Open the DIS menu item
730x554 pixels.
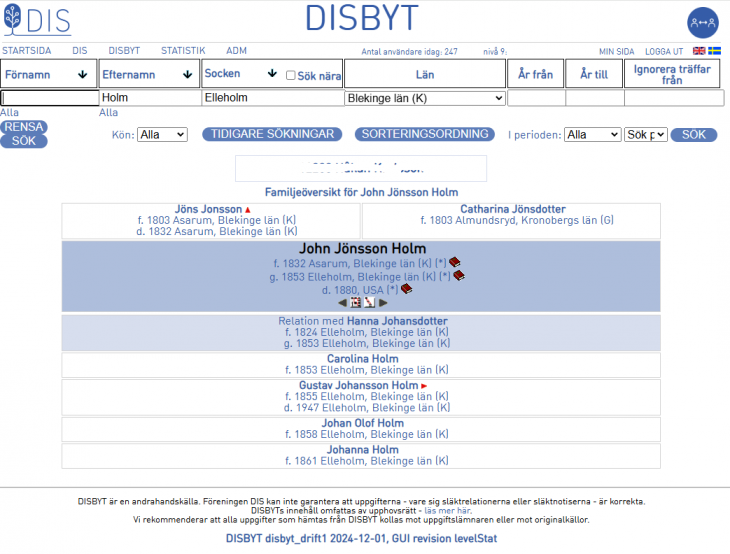point(80,51)
